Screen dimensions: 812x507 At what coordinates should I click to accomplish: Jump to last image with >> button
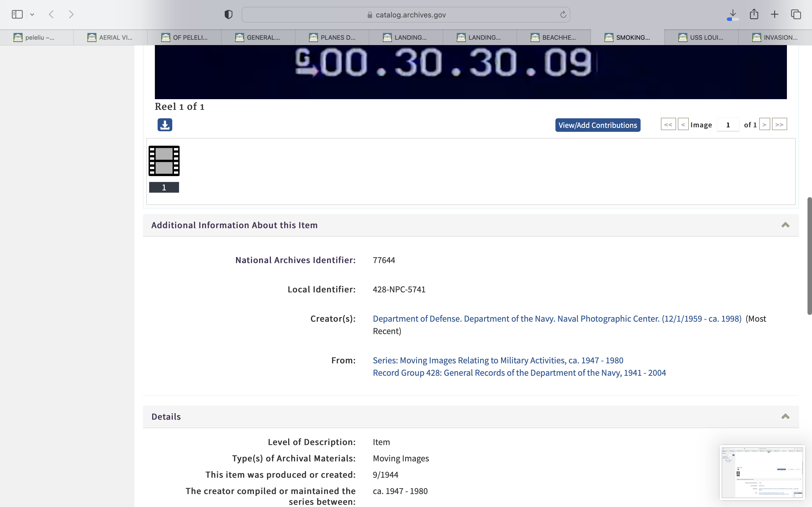tap(779, 124)
